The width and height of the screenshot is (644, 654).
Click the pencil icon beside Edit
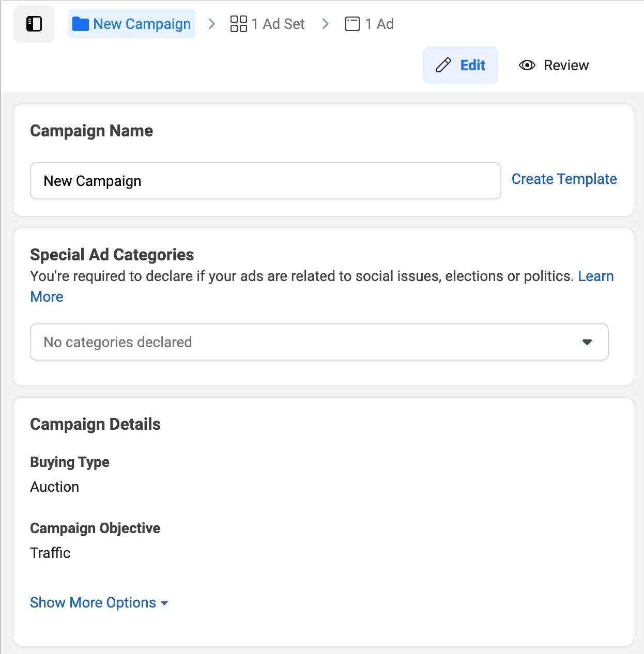[443, 65]
